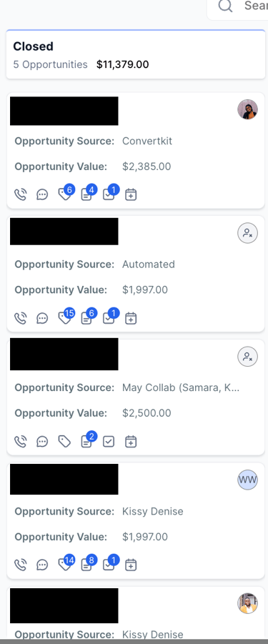
Task: Open tags icon showing 6 on Convertkit card
Action: tap(66, 193)
